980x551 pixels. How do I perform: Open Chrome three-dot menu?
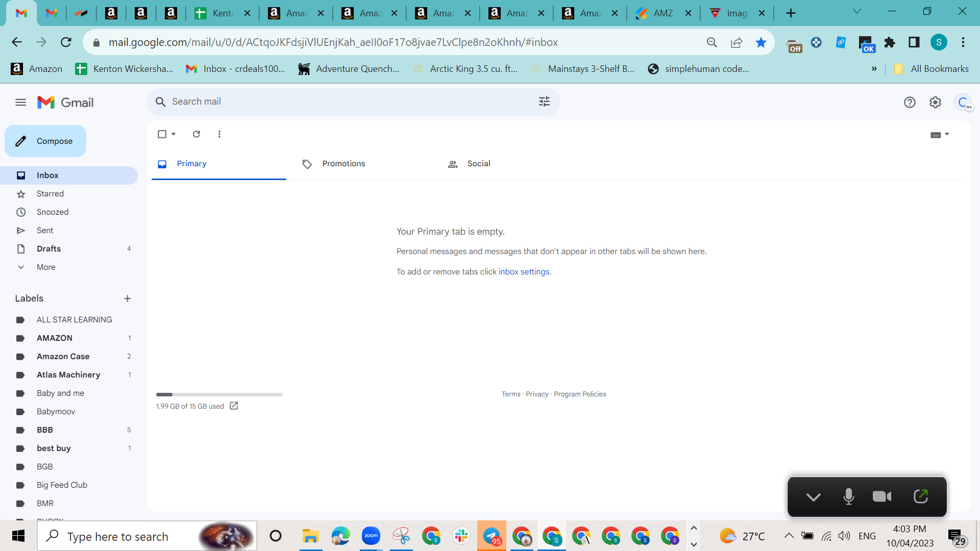click(x=963, y=42)
